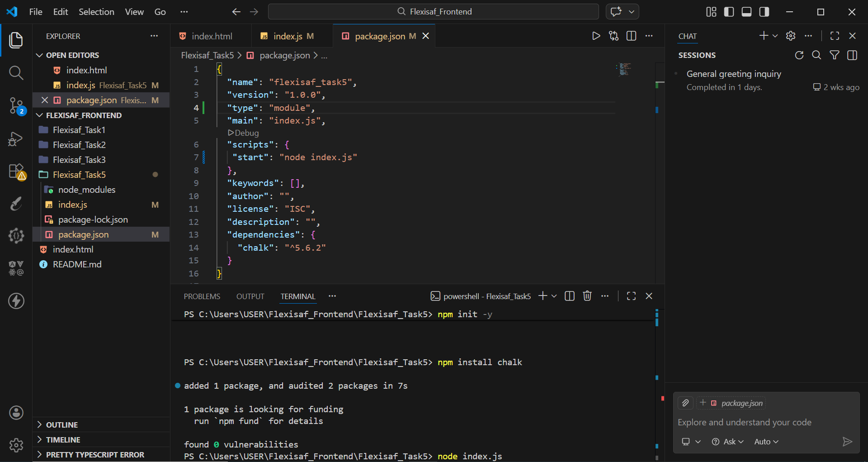Refresh the chat sessions list
Screen dimensions: 868x462
pyautogui.click(x=799, y=55)
